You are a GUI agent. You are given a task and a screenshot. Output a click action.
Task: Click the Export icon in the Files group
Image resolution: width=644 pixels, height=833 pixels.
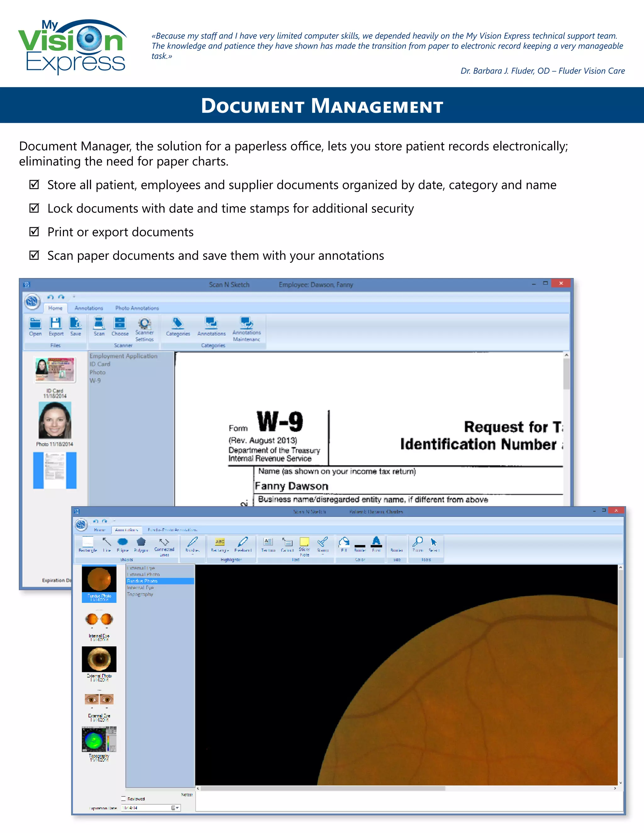pos(56,323)
